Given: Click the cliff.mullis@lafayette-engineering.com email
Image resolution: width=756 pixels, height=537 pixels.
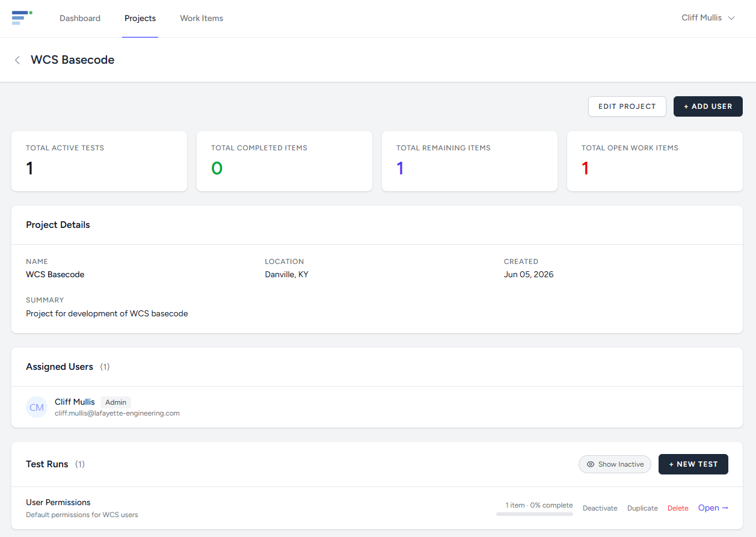Looking at the screenshot, I should click(117, 413).
